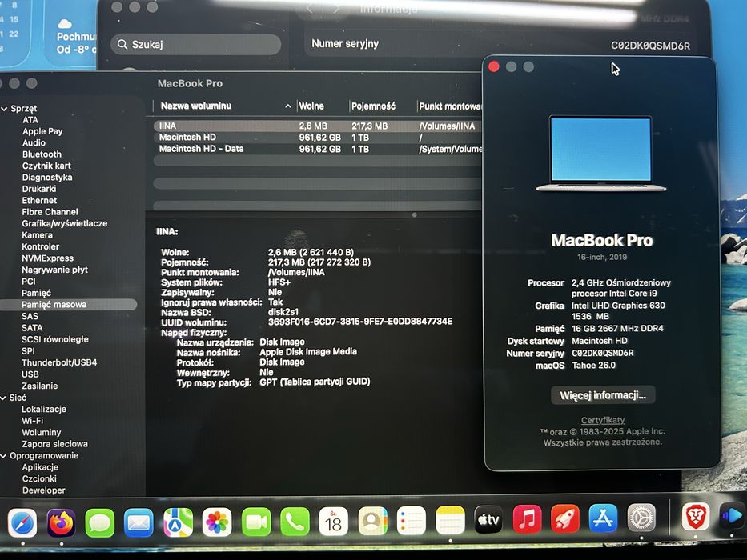Click the Numer seryjny row in Informacje window
The height and width of the screenshot is (560, 747).
click(x=500, y=45)
